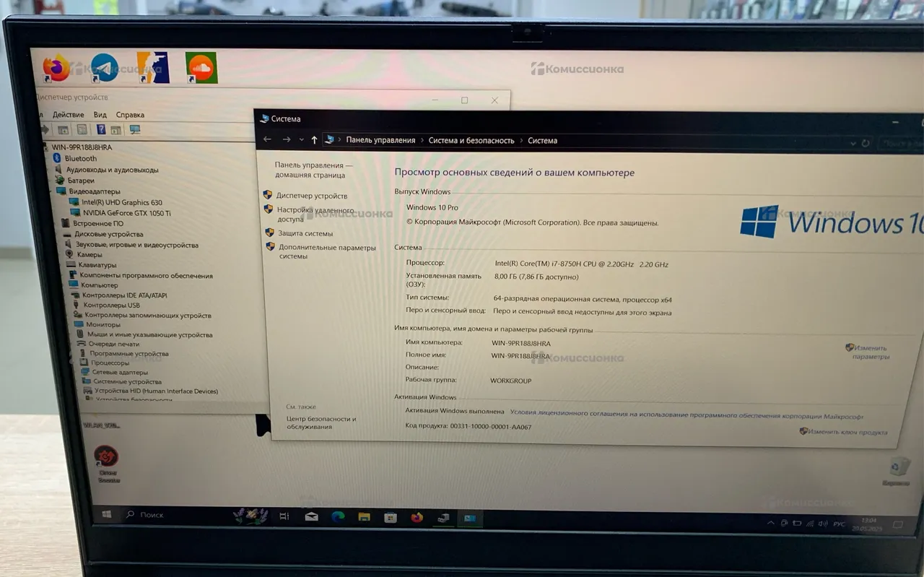924x577 pixels.
Task: Click the РУС language indicator
Action: [840, 524]
